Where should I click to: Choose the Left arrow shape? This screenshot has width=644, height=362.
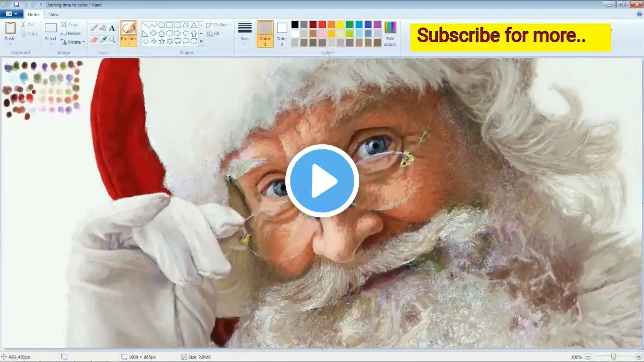click(186, 33)
